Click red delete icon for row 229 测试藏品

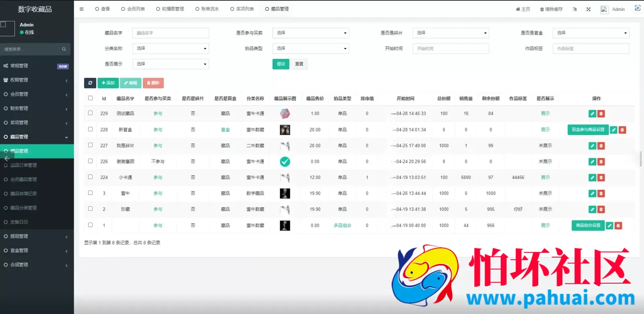601,114
